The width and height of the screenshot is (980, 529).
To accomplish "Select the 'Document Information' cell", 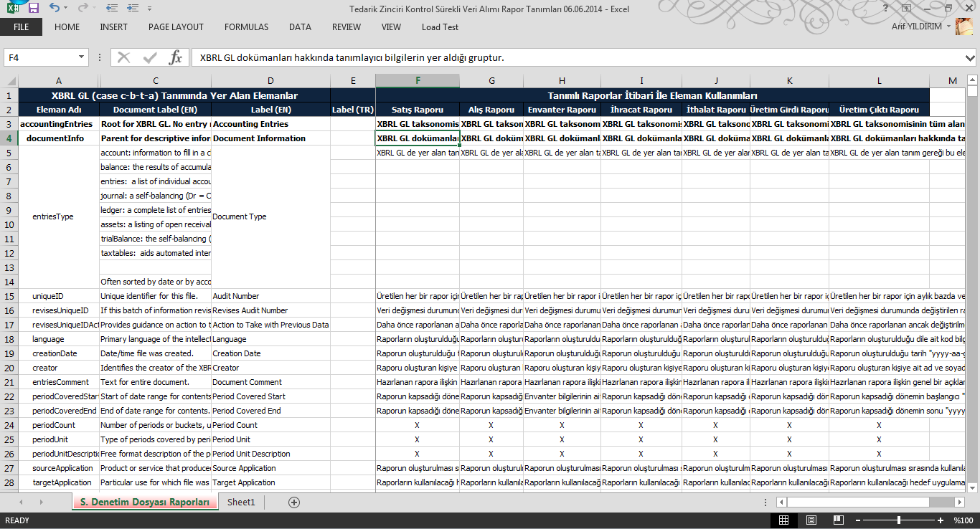I will pos(270,138).
